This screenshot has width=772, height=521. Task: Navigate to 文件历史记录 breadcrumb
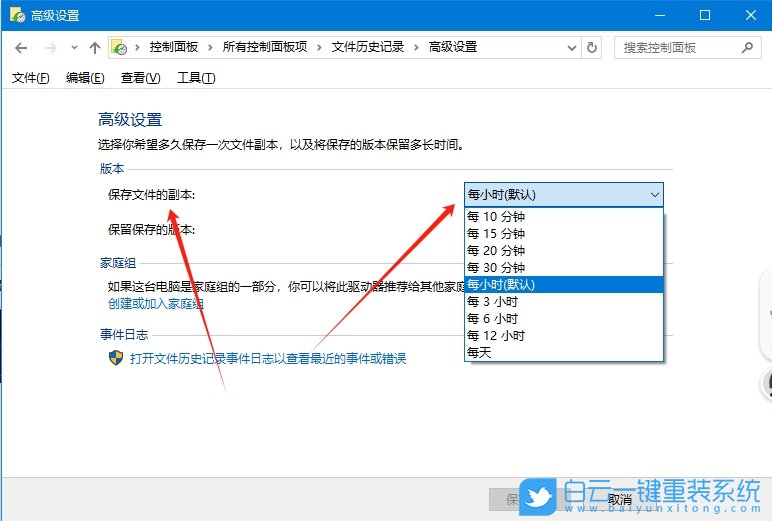pyautogui.click(x=368, y=47)
